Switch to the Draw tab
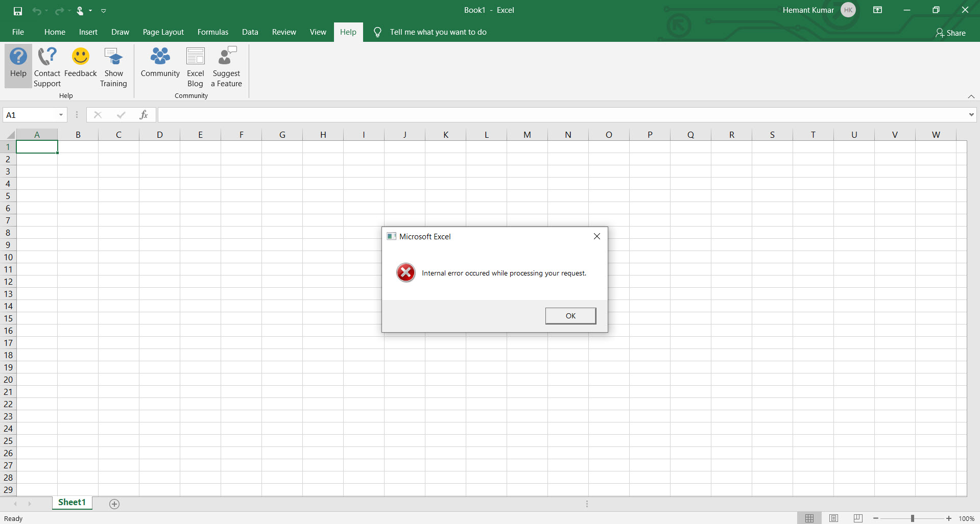Screen dimensions: 980x524 tap(120, 32)
